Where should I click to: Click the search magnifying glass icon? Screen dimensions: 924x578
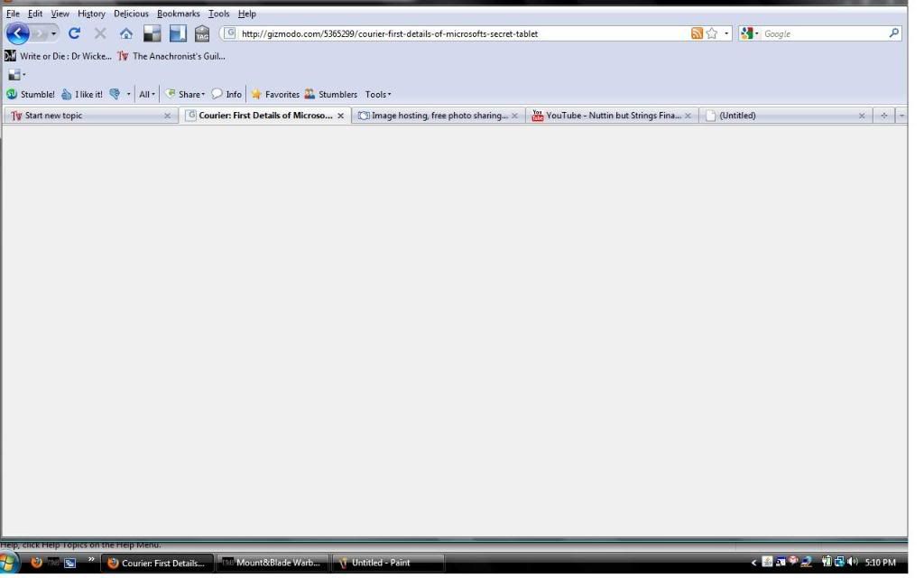click(x=894, y=33)
